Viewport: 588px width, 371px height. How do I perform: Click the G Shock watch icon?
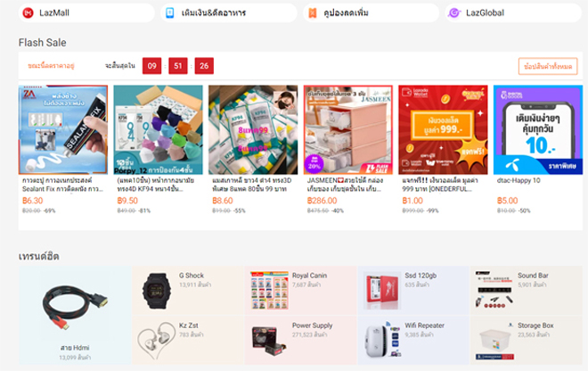point(157,291)
